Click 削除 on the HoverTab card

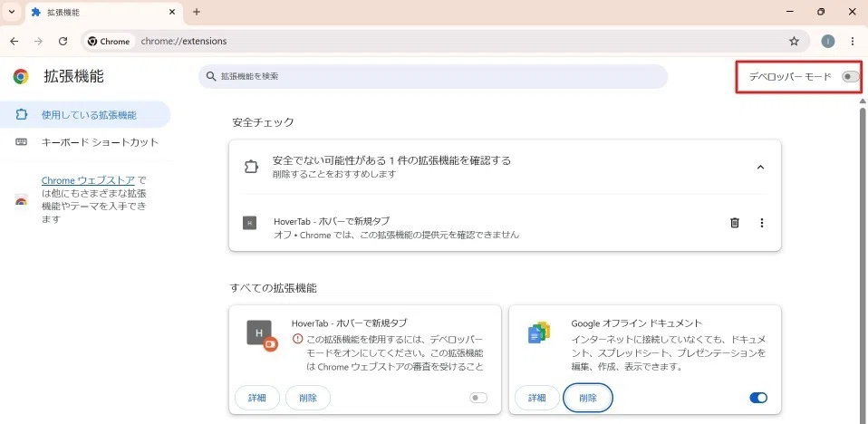point(308,398)
